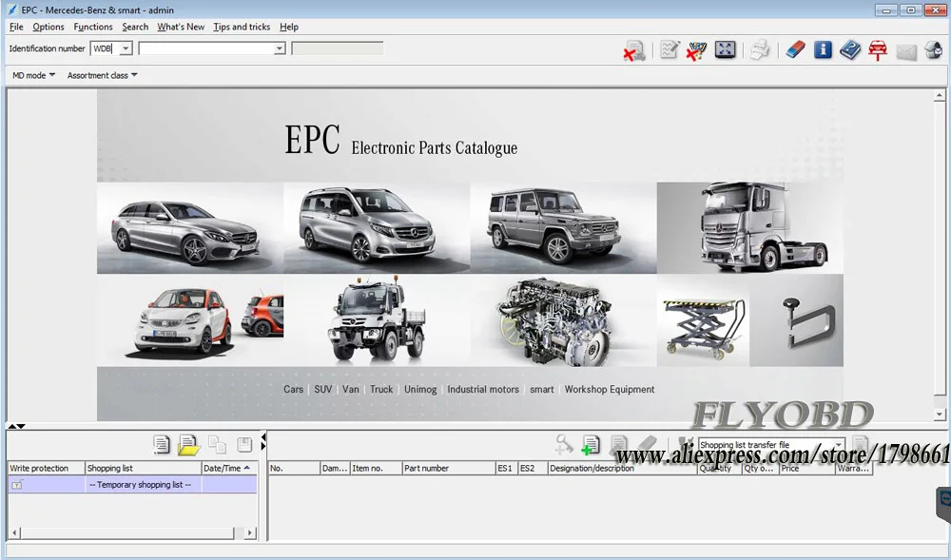Create a new shopping list document icon
Image resolution: width=951 pixels, height=560 pixels.
(x=162, y=444)
